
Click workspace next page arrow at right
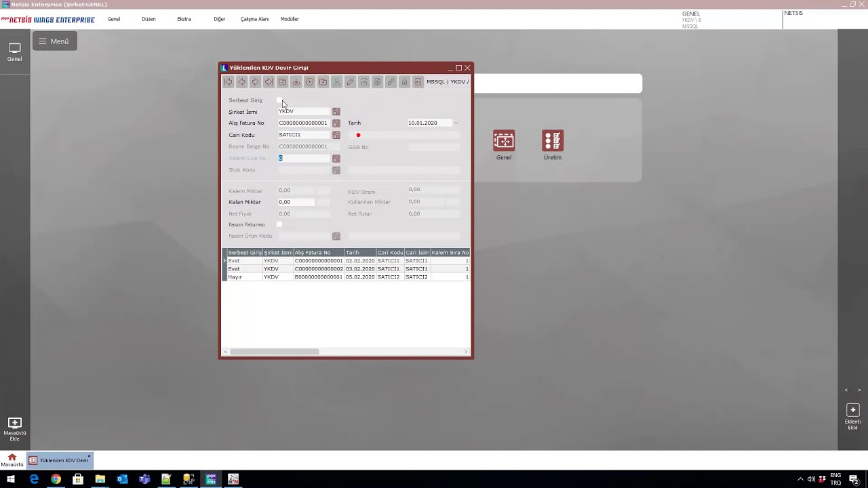pyautogui.click(x=859, y=390)
